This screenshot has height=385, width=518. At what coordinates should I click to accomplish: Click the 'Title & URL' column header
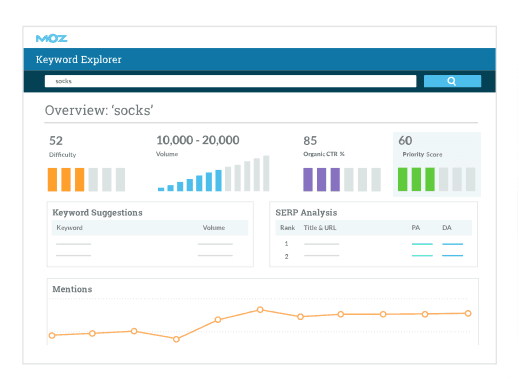click(x=320, y=228)
